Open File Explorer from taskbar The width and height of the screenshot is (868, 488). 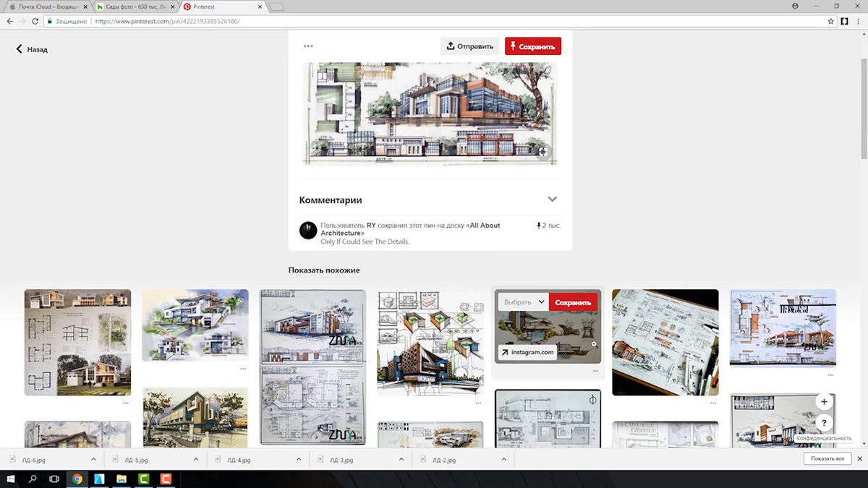point(121,479)
